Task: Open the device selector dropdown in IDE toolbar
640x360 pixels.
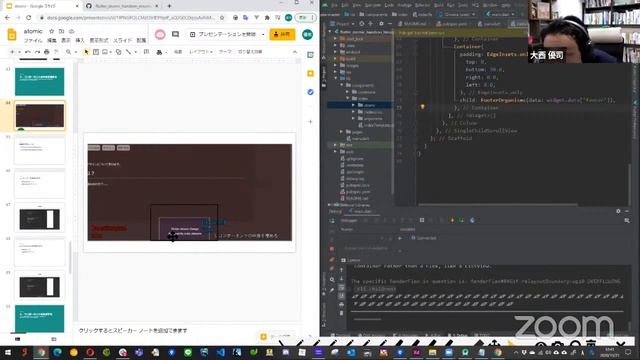Action: [x=457, y=14]
